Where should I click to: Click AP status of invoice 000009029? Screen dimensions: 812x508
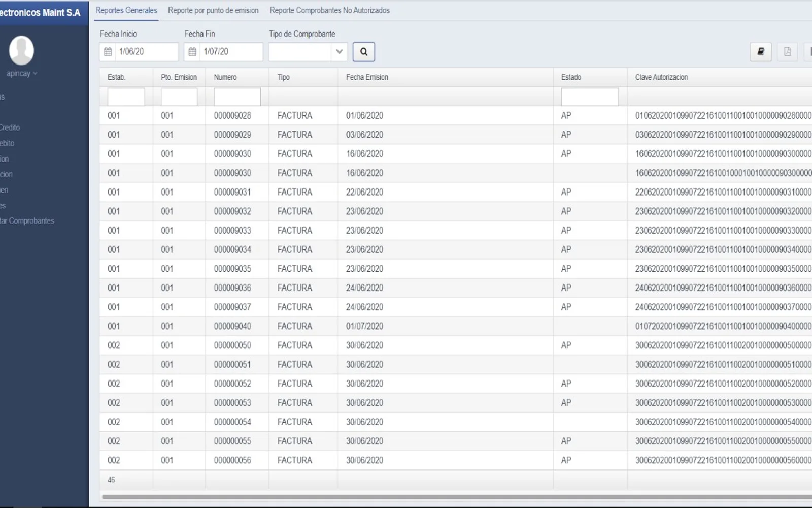click(566, 135)
